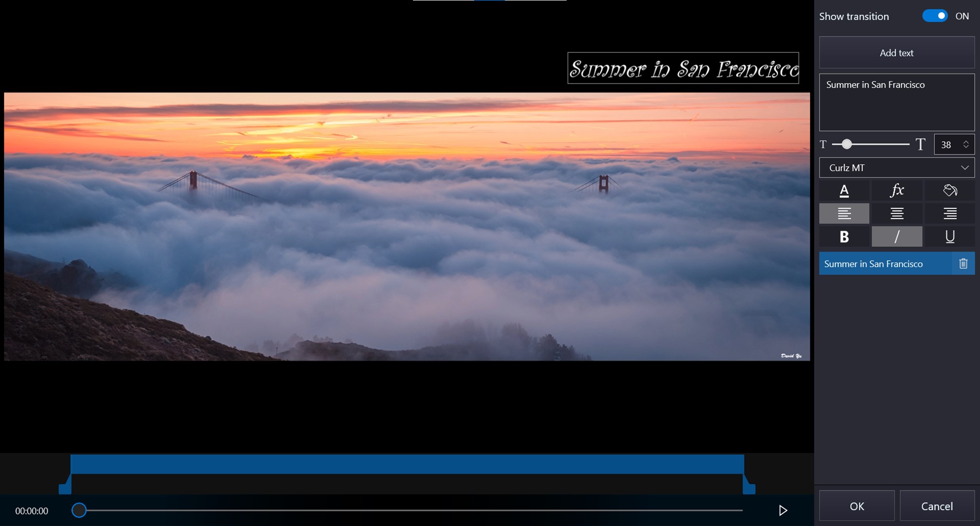Image resolution: width=980 pixels, height=526 pixels.
Task: Toggle underline formatting on text
Action: coord(947,235)
